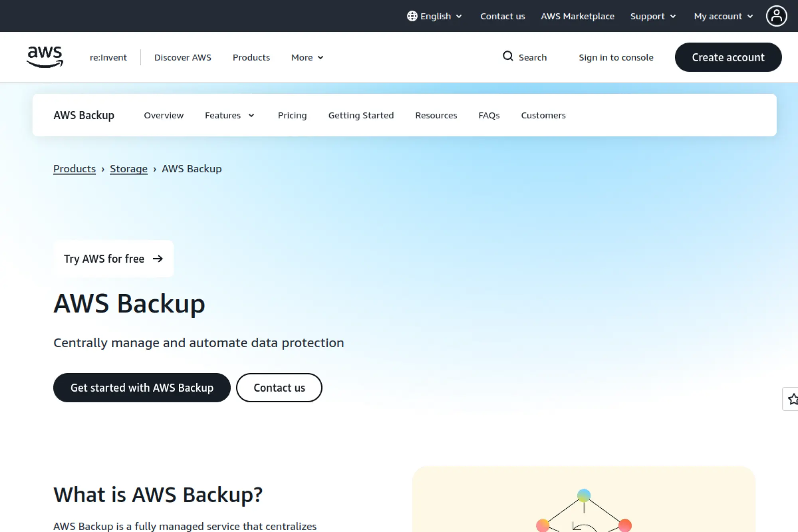Open the Support dropdown
Screen dimensions: 798x532
point(653,16)
